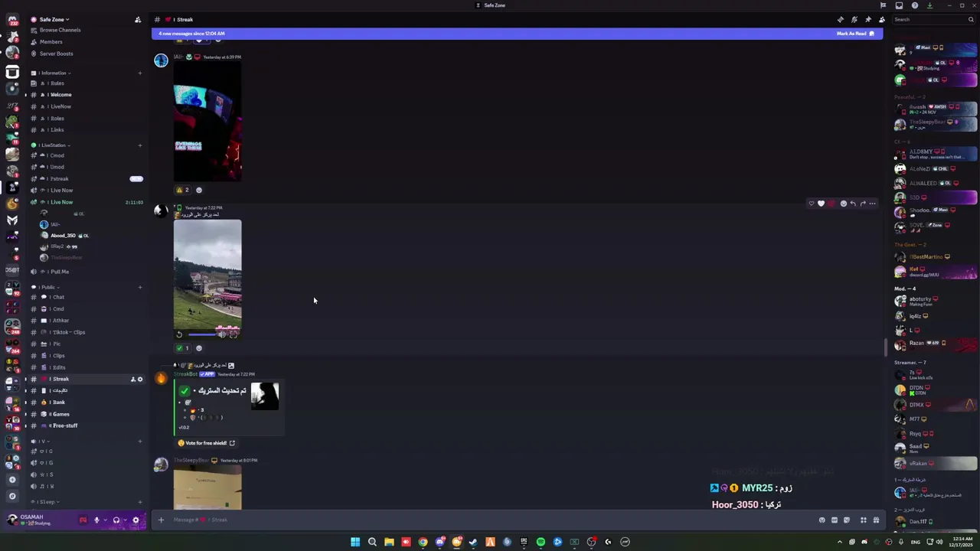Open Spotify from the taskbar
The height and width of the screenshot is (551, 980).
pos(541,542)
